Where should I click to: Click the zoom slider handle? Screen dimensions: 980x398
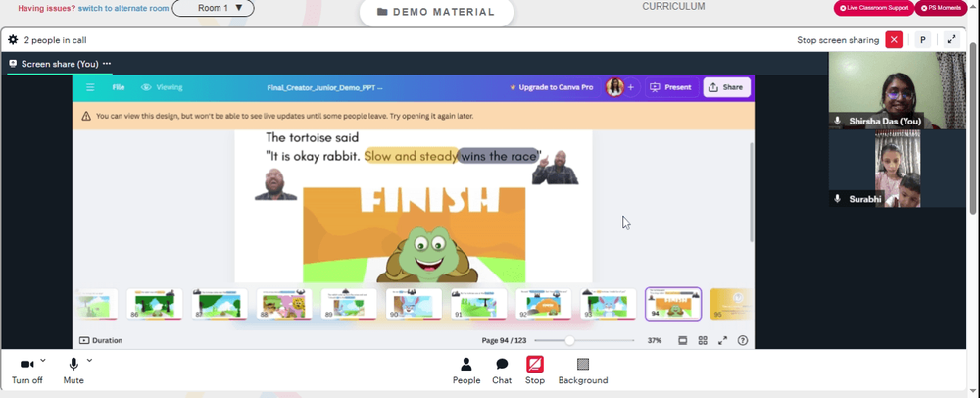pyautogui.click(x=569, y=340)
